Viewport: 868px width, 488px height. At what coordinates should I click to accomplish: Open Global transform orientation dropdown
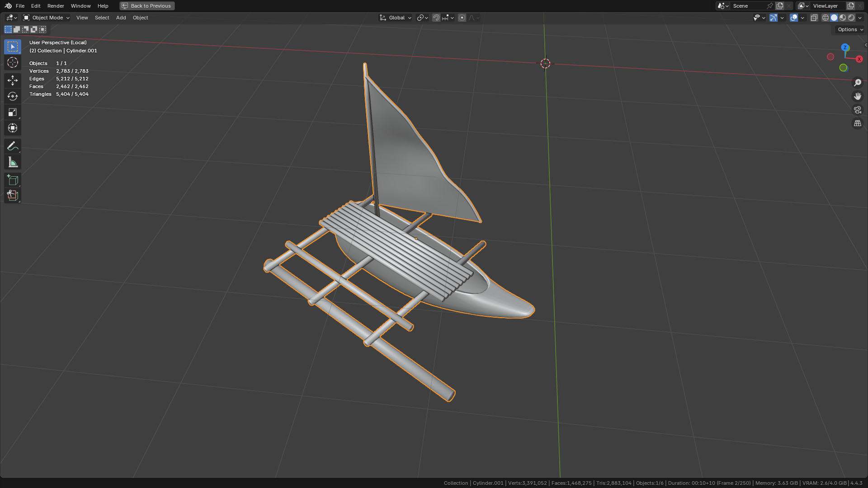pyautogui.click(x=396, y=18)
